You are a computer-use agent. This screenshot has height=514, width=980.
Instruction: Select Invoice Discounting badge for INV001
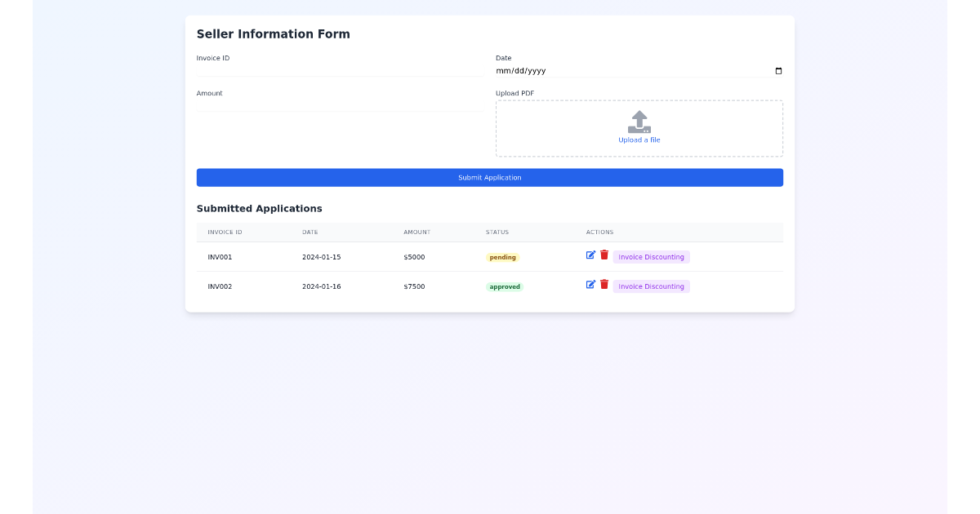click(x=651, y=256)
